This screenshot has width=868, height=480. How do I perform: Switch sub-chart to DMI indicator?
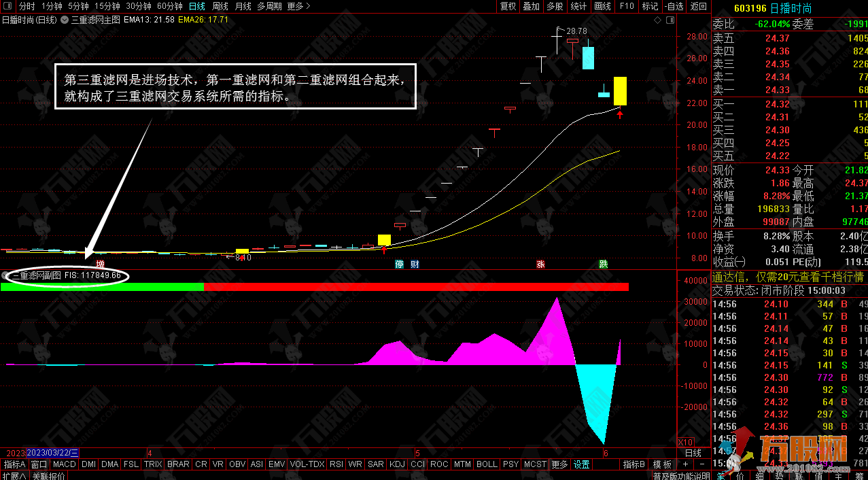point(88,464)
